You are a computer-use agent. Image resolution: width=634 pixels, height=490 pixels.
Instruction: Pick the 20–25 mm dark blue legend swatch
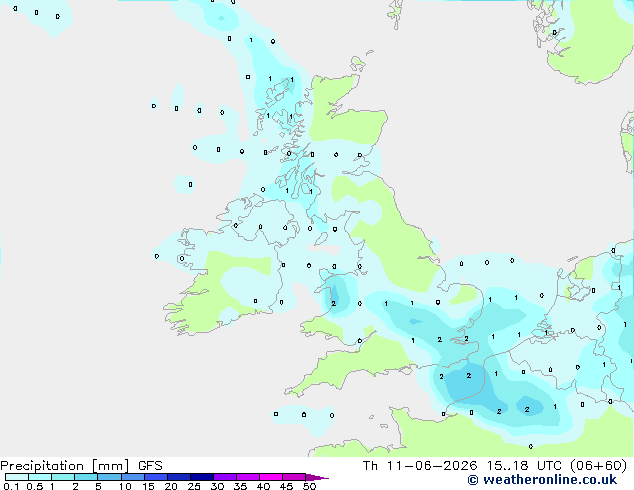click(x=178, y=477)
